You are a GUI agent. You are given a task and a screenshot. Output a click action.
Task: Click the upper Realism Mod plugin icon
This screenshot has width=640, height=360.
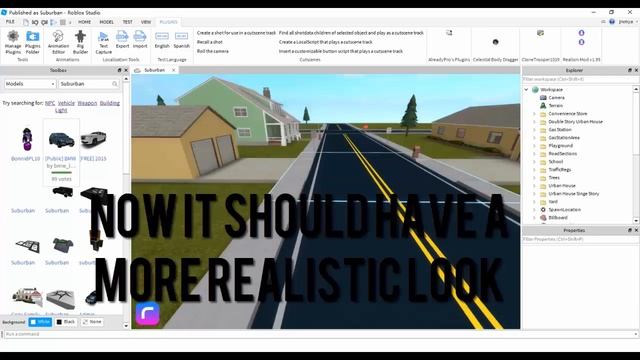581,33
